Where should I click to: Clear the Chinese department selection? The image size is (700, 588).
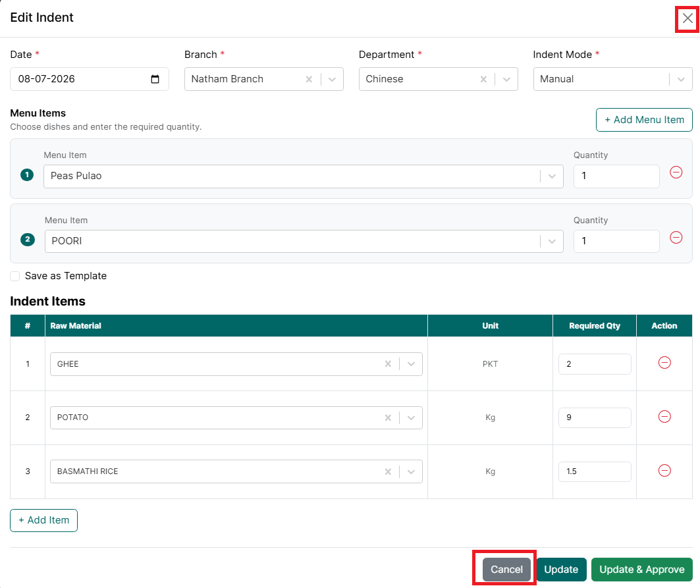pos(483,79)
